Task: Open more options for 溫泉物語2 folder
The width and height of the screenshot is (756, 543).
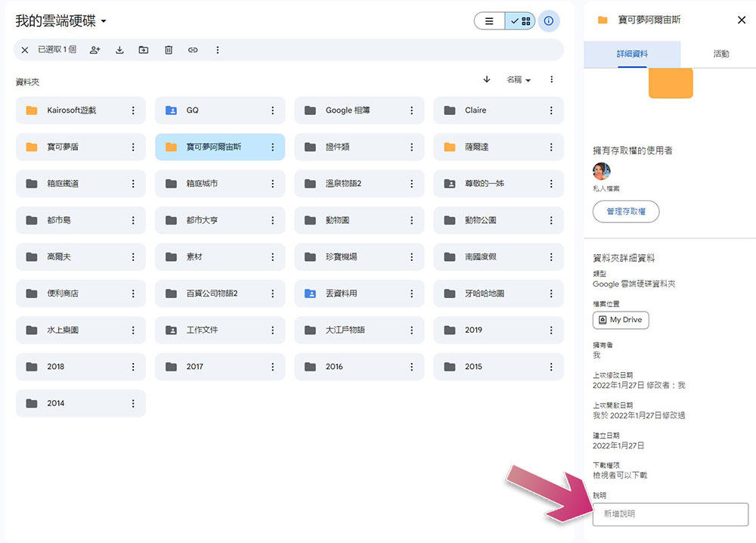Action: pos(412,184)
